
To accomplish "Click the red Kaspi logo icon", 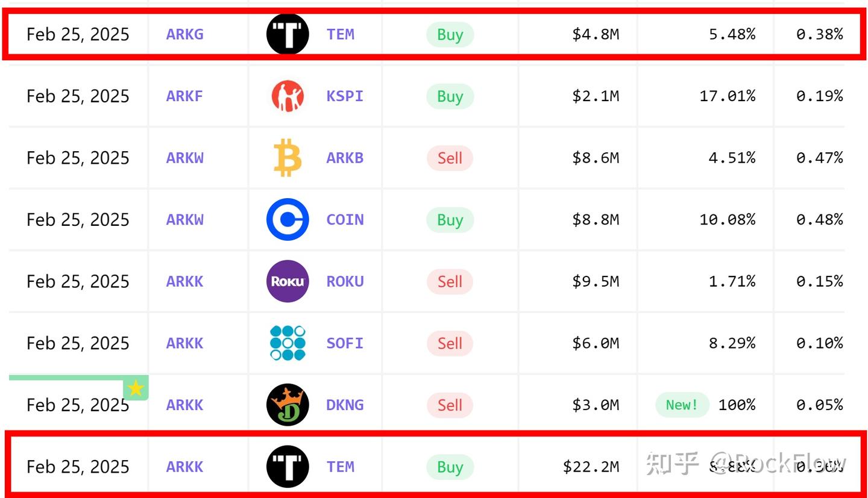I will (x=288, y=96).
